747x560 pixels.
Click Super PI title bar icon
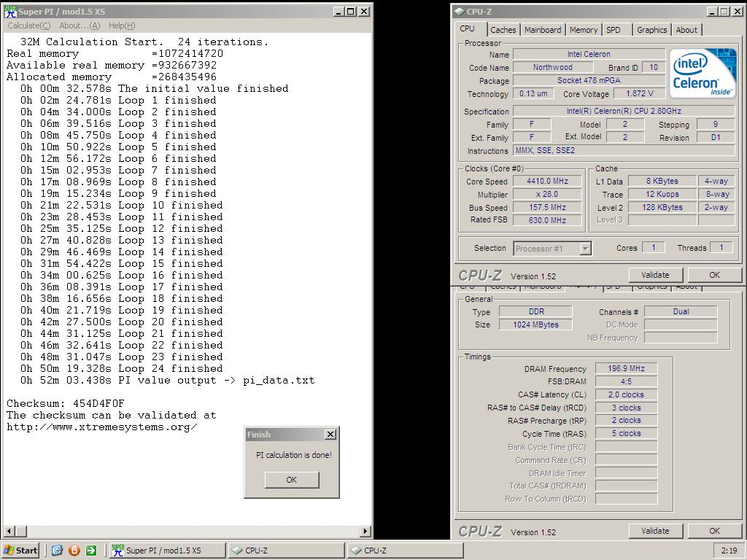(10, 12)
